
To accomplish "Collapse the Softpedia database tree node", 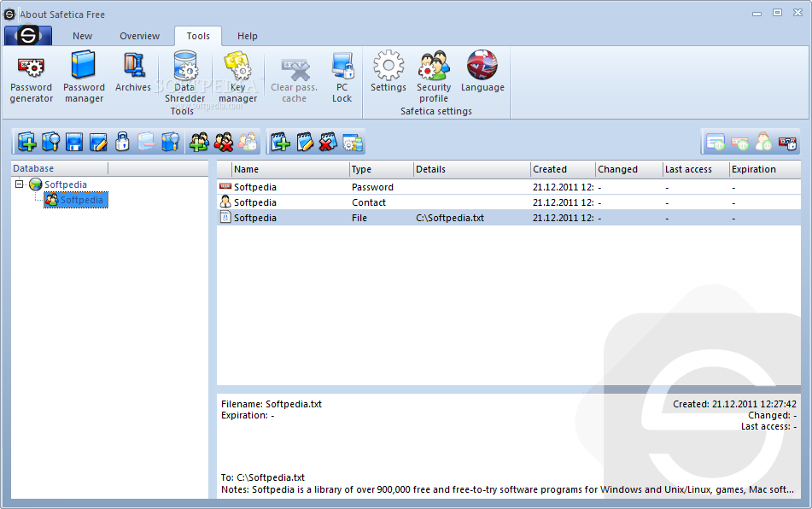I will click(19, 184).
